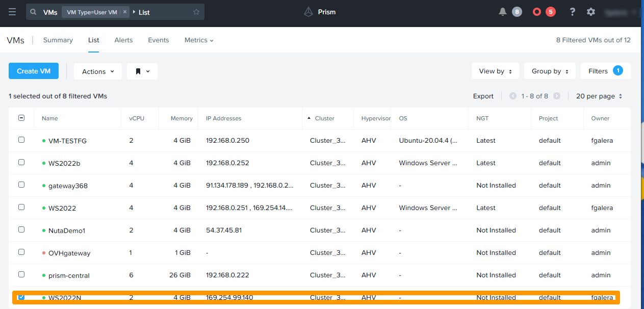Select the VM-TESTFG checkbox

pos(21,140)
